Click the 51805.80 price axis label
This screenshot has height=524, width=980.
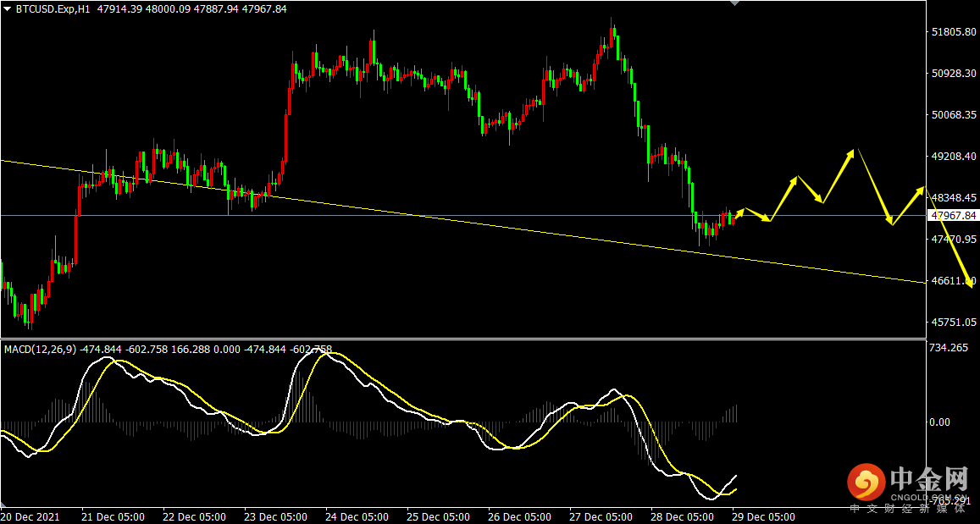point(953,32)
